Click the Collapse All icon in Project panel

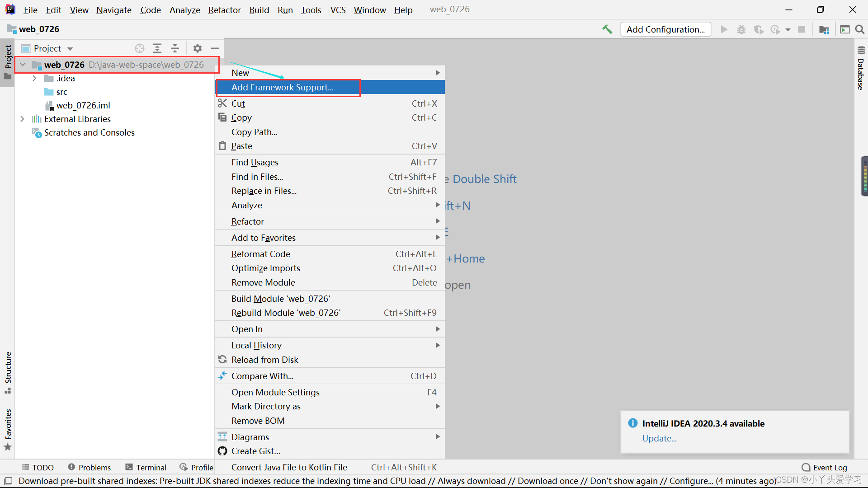click(175, 48)
